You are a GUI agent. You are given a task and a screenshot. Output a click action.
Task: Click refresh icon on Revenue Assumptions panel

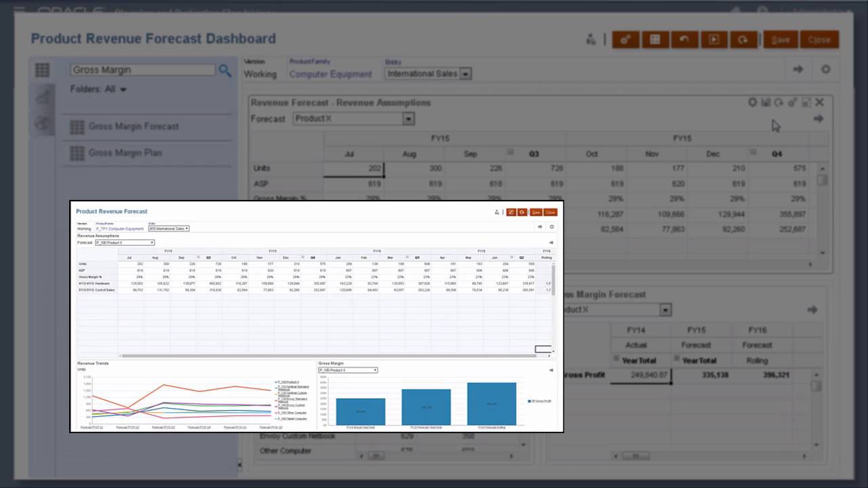[778, 102]
